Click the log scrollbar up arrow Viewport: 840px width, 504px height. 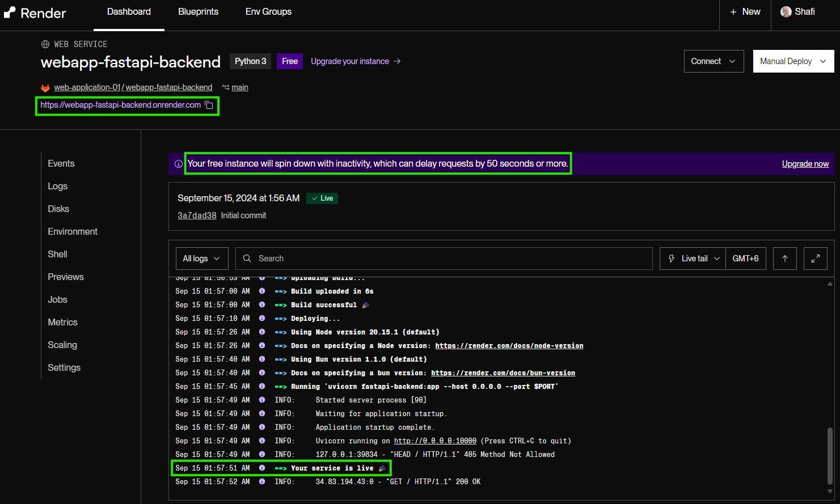(x=830, y=284)
